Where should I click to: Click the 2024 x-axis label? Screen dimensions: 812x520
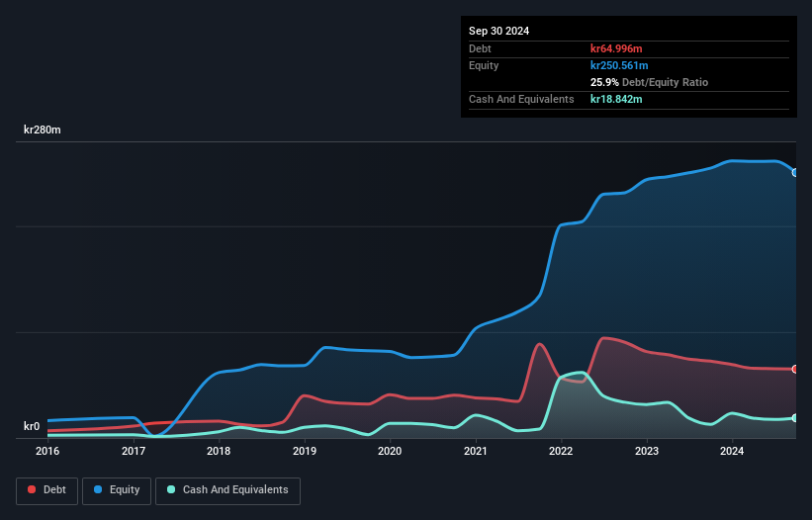click(732, 451)
